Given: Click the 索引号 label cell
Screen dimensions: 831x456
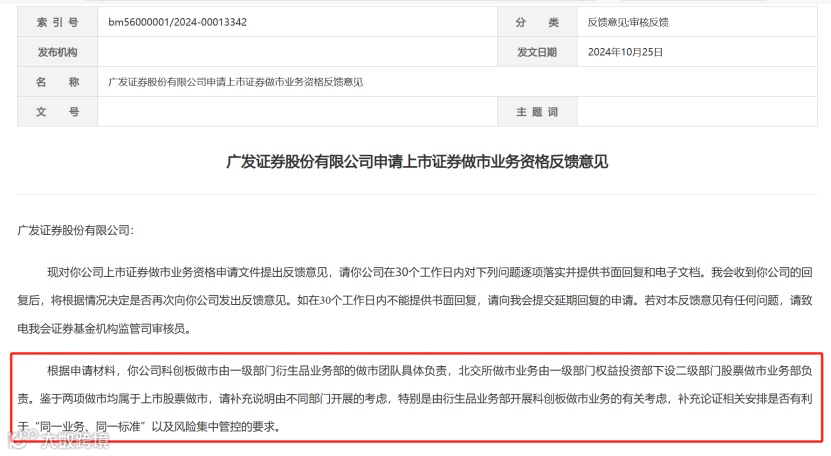Looking at the screenshot, I should click(x=57, y=22).
